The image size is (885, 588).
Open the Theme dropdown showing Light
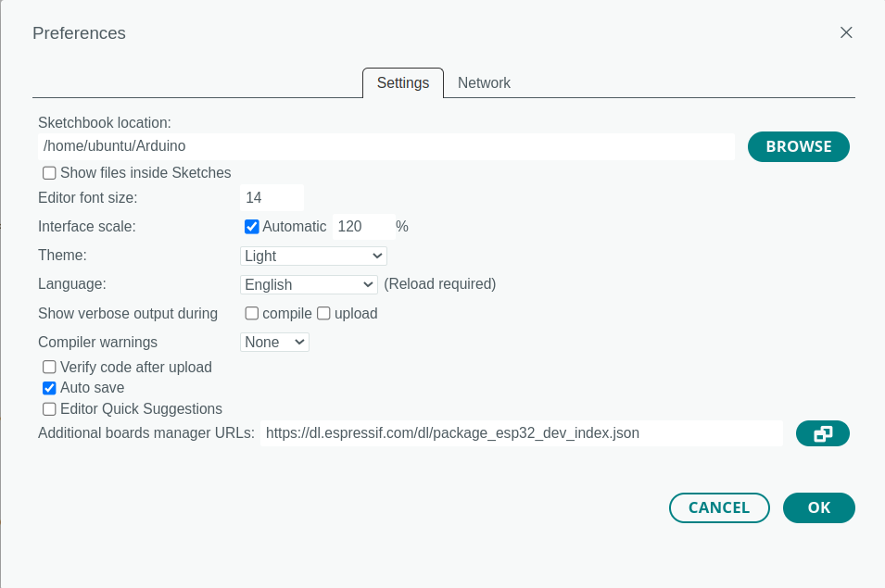coord(313,256)
